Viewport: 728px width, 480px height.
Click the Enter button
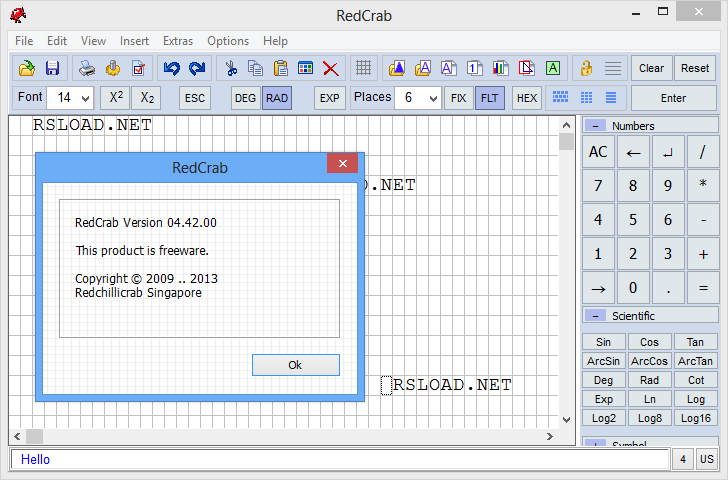coord(674,98)
